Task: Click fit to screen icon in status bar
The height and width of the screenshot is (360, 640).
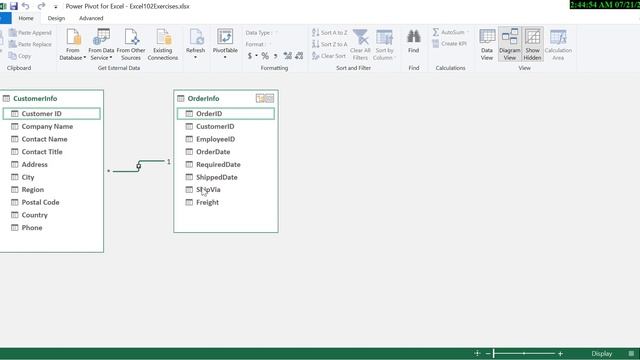Action: (477, 353)
